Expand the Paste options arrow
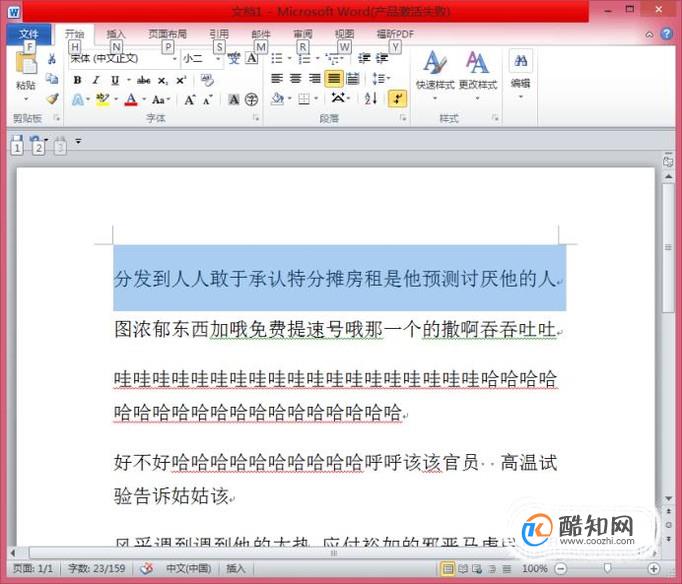The image size is (682, 584). pos(26,99)
